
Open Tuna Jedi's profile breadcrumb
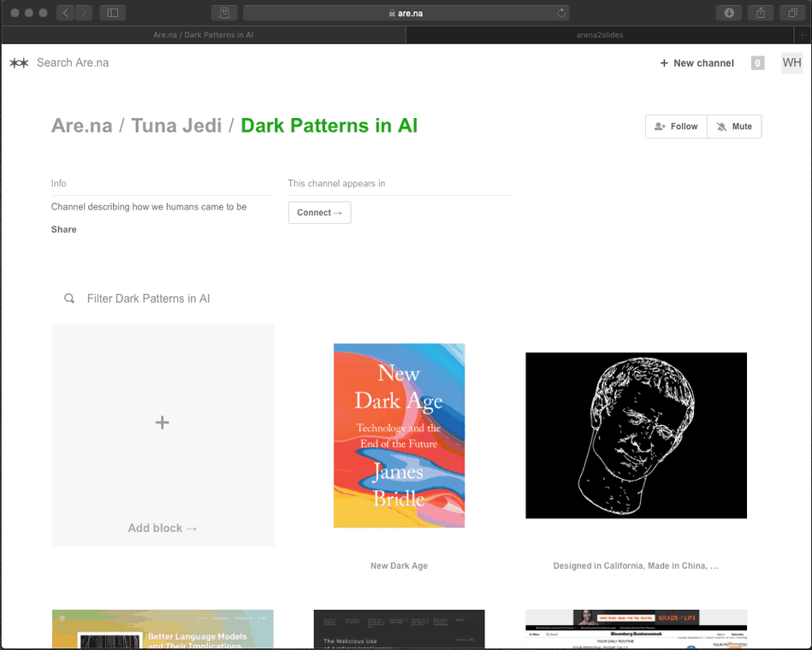[176, 126]
